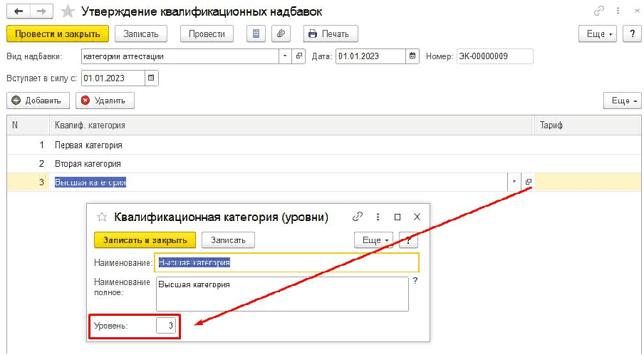
Task: Show hint for Наименование полное field
Action: [x=415, y=281]
